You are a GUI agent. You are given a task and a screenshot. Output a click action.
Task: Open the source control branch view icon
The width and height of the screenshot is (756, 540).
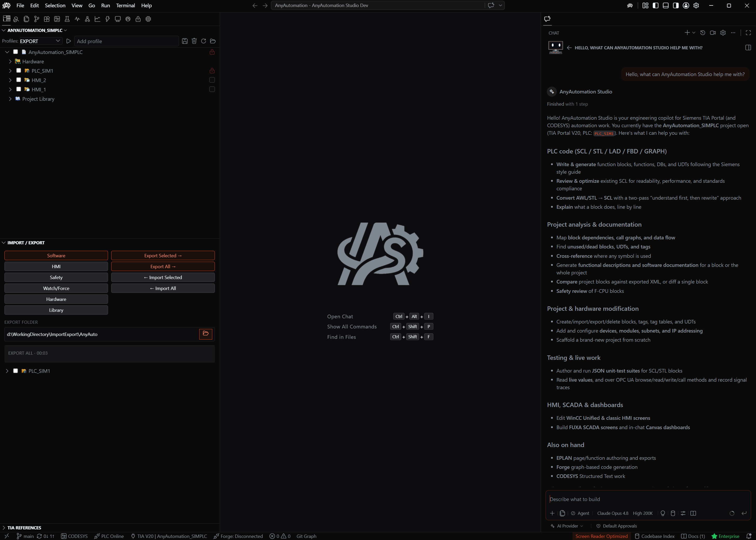37,19
